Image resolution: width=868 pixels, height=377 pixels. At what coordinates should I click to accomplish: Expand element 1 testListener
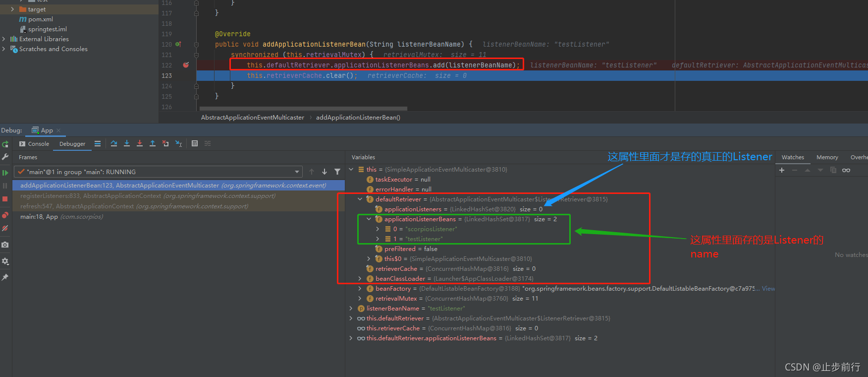pyautogui.click(x=378, y=239)
